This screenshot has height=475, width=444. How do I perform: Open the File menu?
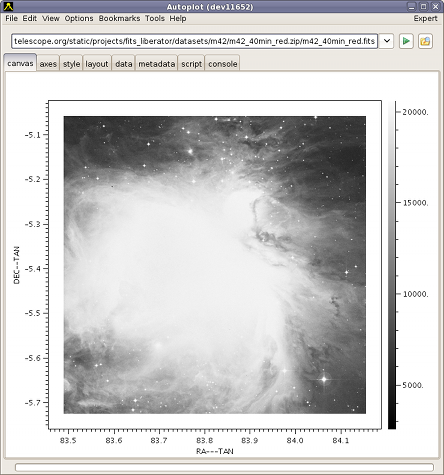(11, 19)
